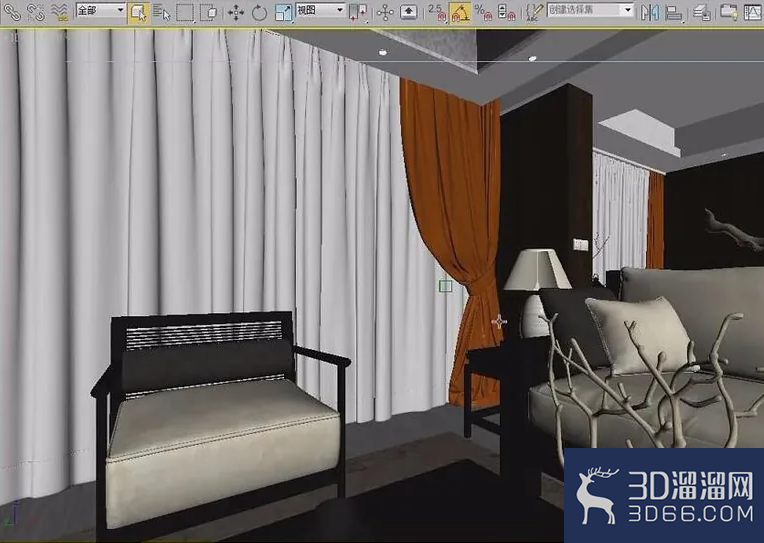Click the Mirror tool icon
Viewport: 764px width, 543px height.
(649, 13)
